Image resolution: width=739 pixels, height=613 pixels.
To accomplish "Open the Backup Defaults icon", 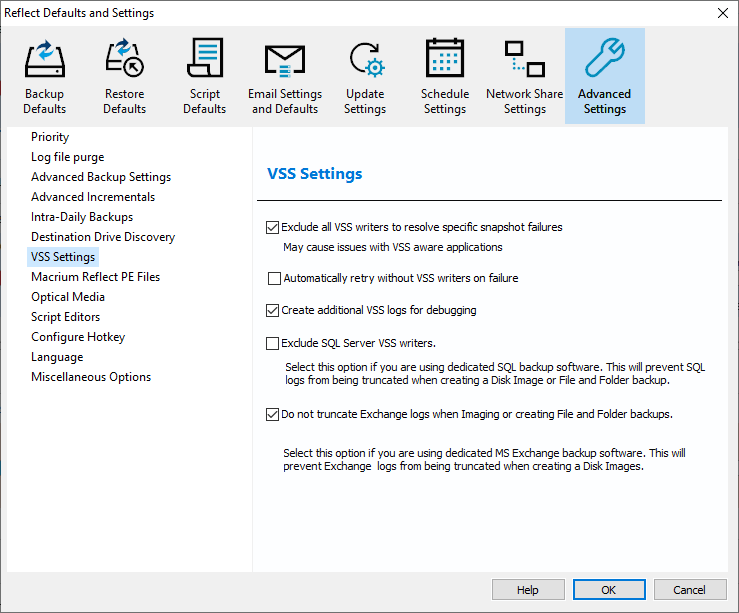I will point(44,60).
